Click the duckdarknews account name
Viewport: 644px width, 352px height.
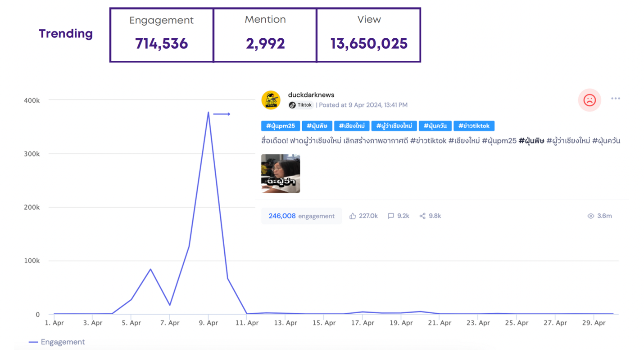click(x=311, y=95)
